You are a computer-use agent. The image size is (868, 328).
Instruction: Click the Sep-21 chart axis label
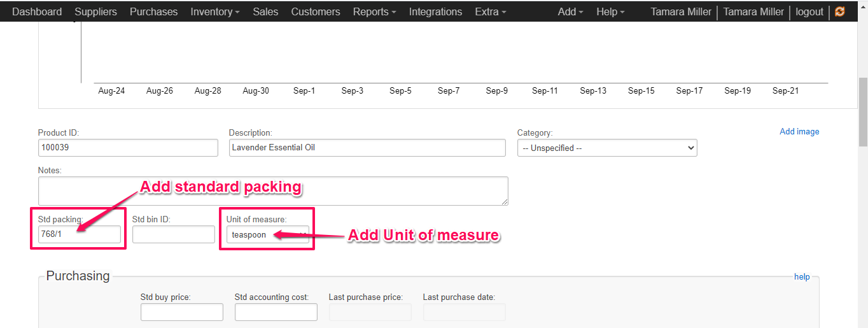[x=785, y=90]
